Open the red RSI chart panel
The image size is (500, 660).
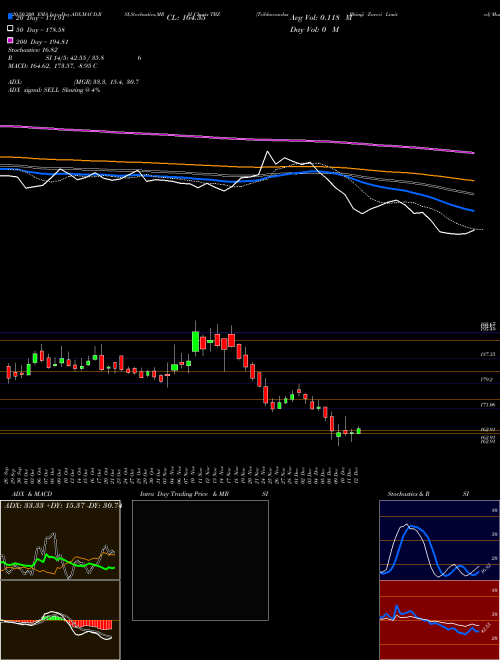click(x=439, y=620)
